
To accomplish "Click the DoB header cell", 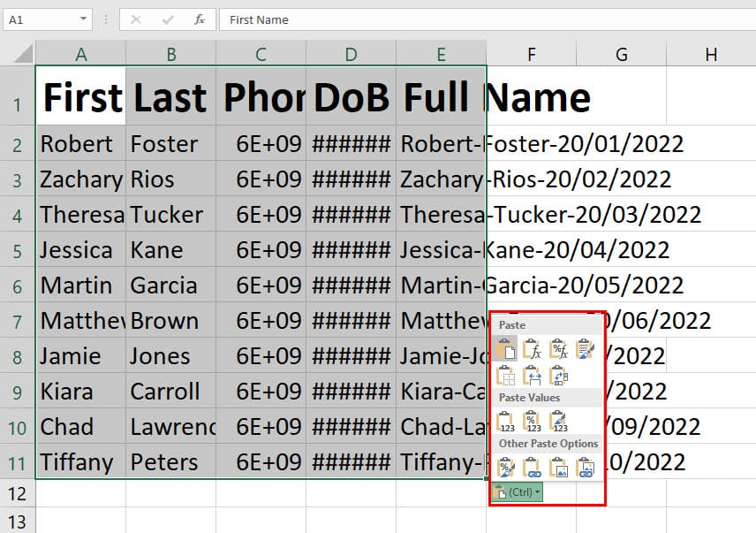I will 351,95.
